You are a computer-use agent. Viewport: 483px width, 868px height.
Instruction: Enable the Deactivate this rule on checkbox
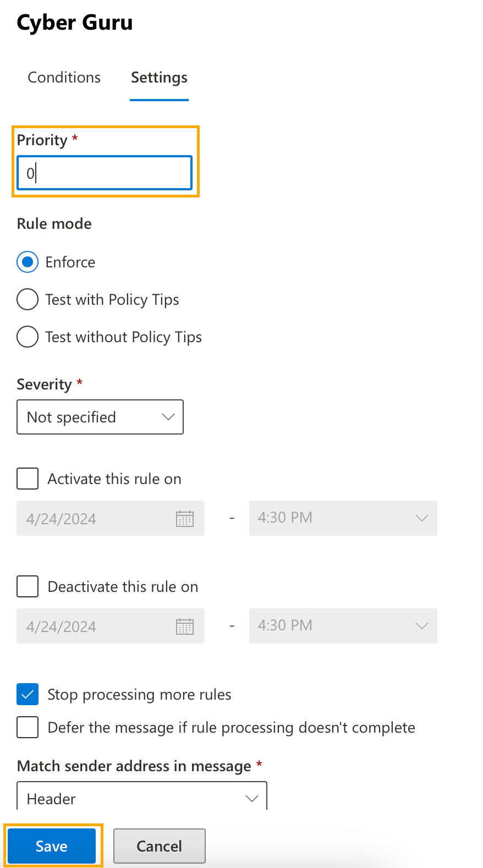[x=27, y=586]
